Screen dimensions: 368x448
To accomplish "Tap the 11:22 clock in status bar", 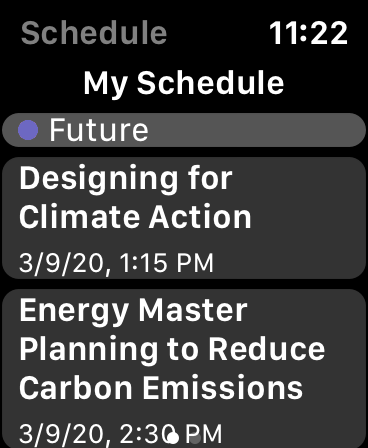I will point(308,33).
